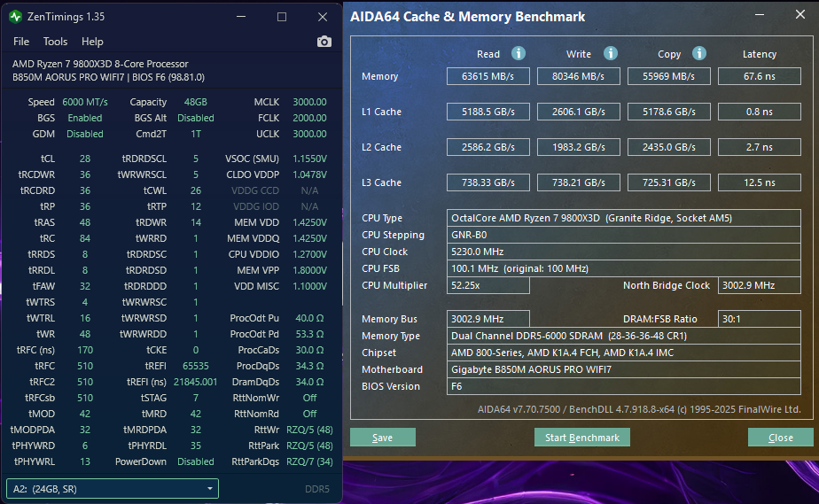Show info for the Read column
The width and height of the screenshot is (819, 504).
(x=519, y=53)
